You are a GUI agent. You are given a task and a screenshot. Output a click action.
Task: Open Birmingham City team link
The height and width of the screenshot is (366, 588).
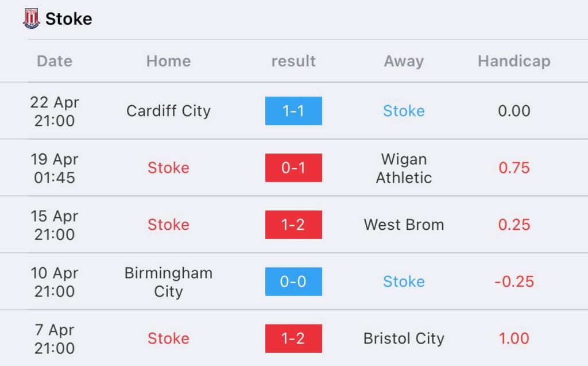coord(168,282)
